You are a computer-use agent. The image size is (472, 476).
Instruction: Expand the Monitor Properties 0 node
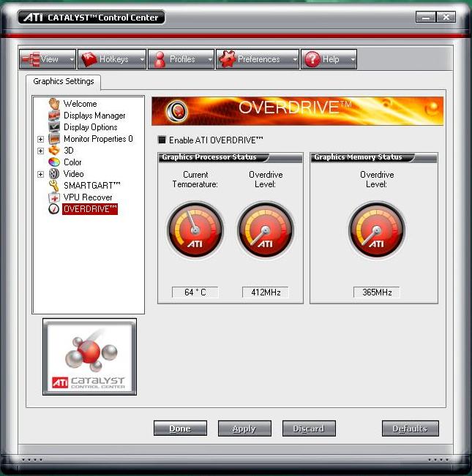click(x=40, y=139)
